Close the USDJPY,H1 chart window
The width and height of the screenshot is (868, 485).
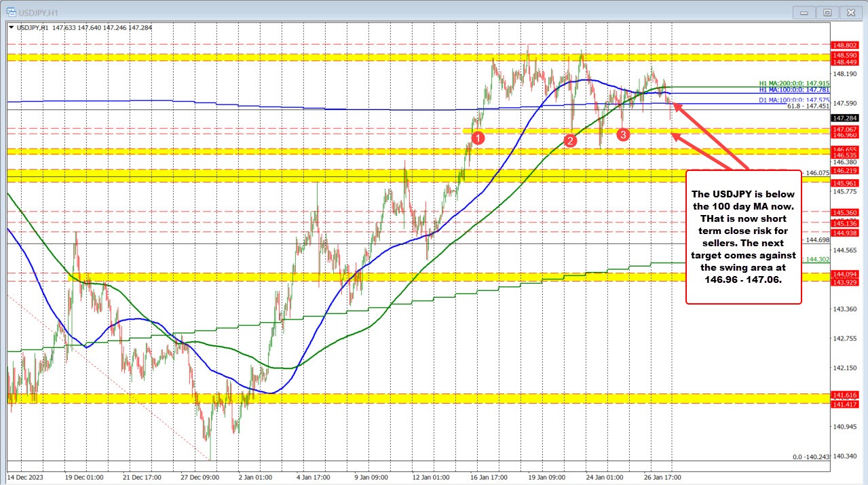[x=850, y=12]
